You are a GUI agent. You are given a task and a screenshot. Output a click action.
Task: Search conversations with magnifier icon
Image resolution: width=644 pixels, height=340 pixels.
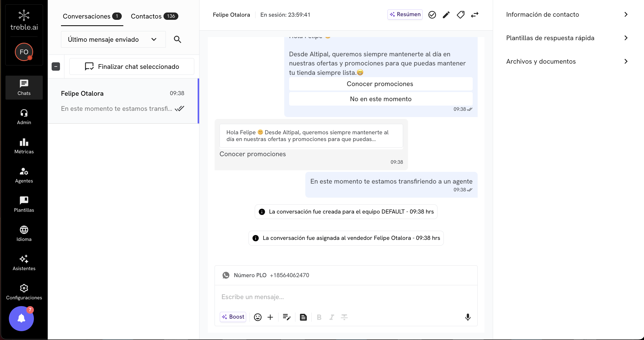(x=178, y=39)
